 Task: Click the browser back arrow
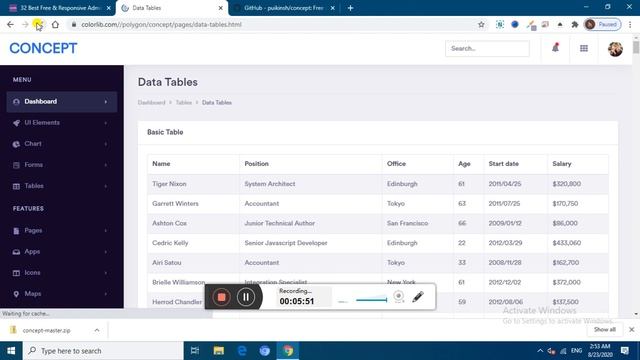(x=10, y=24)
